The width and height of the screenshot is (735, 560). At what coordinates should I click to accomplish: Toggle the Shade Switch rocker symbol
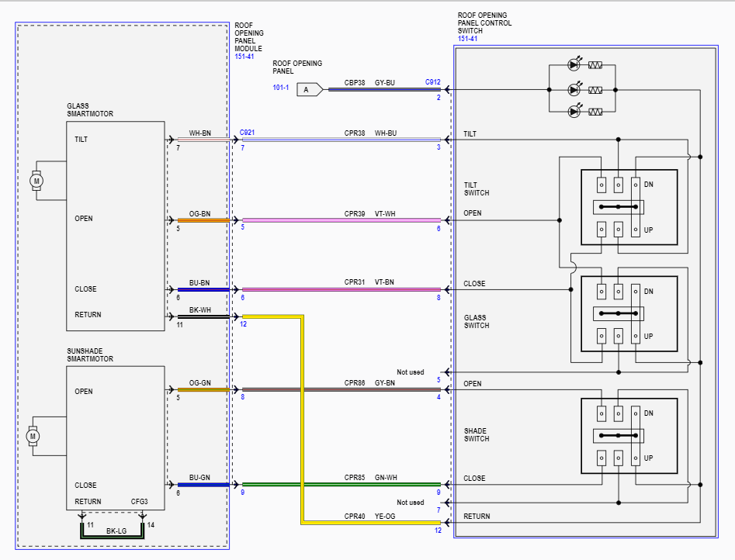618,436
